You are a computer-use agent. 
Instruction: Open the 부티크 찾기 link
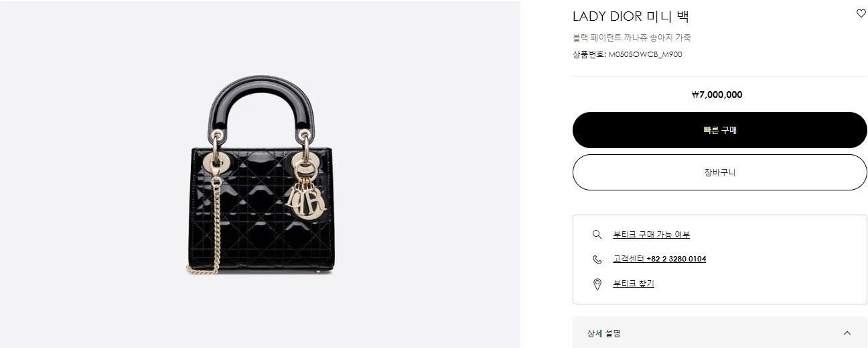point(634,284)
